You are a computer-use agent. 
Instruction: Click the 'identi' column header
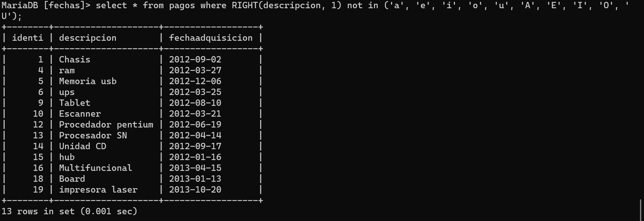tap(28, 38)
